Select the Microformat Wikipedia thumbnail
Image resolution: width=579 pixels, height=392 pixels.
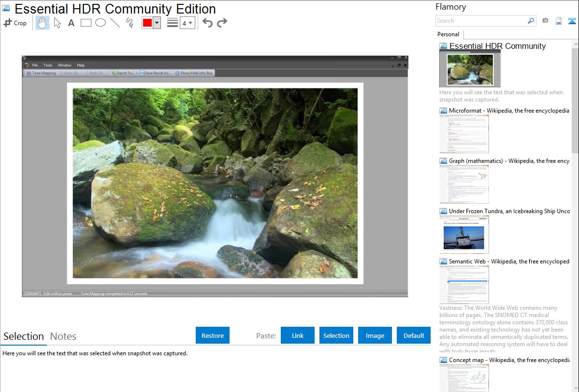click(x=464, y=134)
